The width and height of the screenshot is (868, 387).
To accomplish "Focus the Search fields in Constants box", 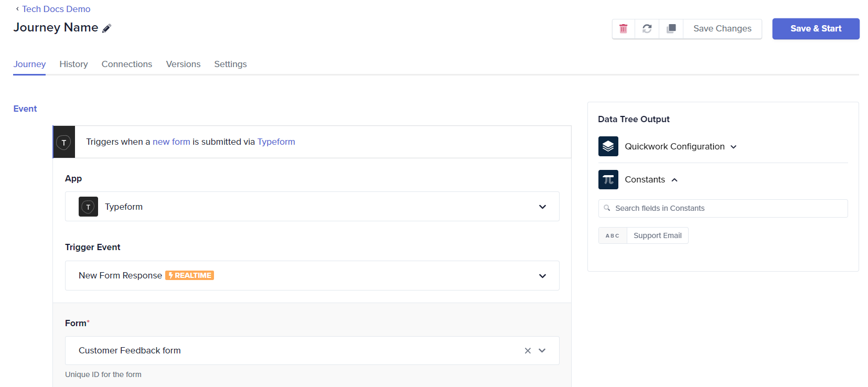I will 723,208.
